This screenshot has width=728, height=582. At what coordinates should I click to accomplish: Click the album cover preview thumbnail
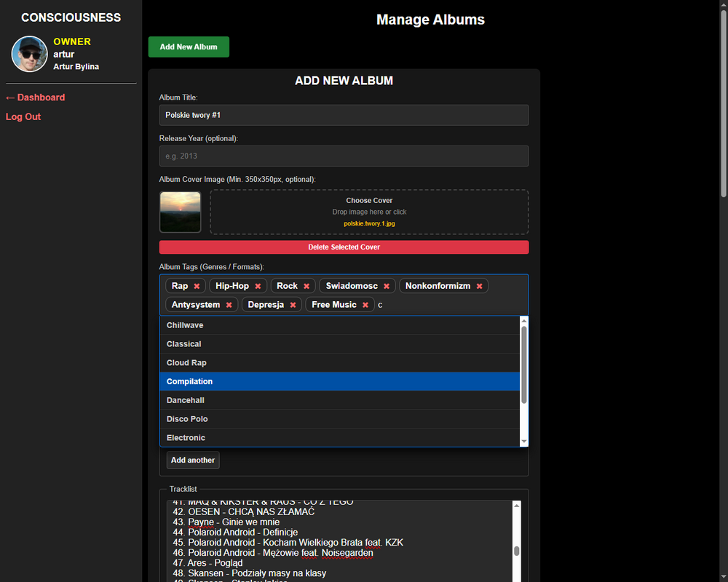[180, 212]
